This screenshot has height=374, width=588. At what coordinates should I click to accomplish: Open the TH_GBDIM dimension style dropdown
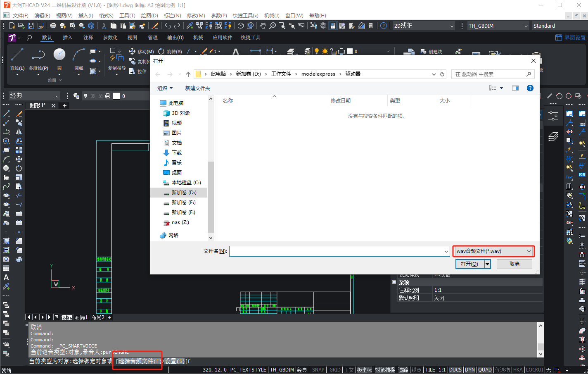[x=498, y=26]
